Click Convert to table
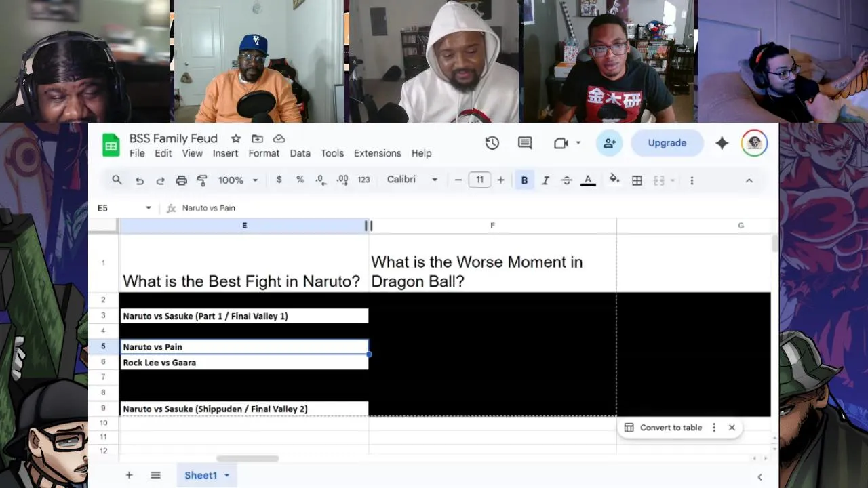This screenshot has width=868, height=488. coord(664,428)
